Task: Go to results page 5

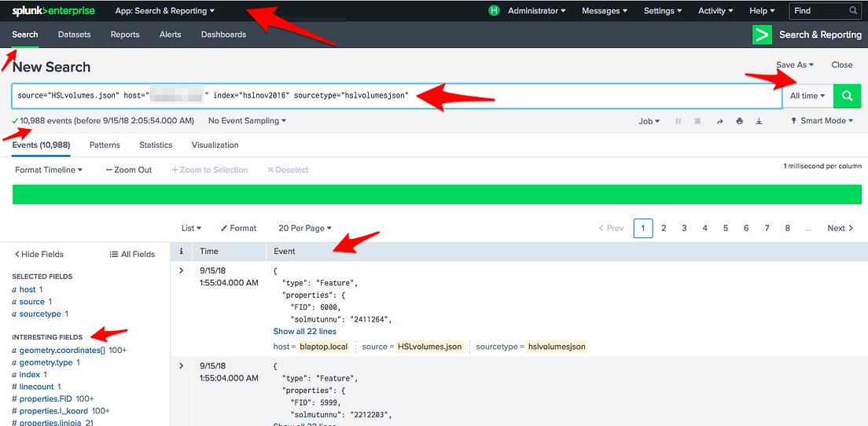Action: pyautogui.click(x=725, y=228)
